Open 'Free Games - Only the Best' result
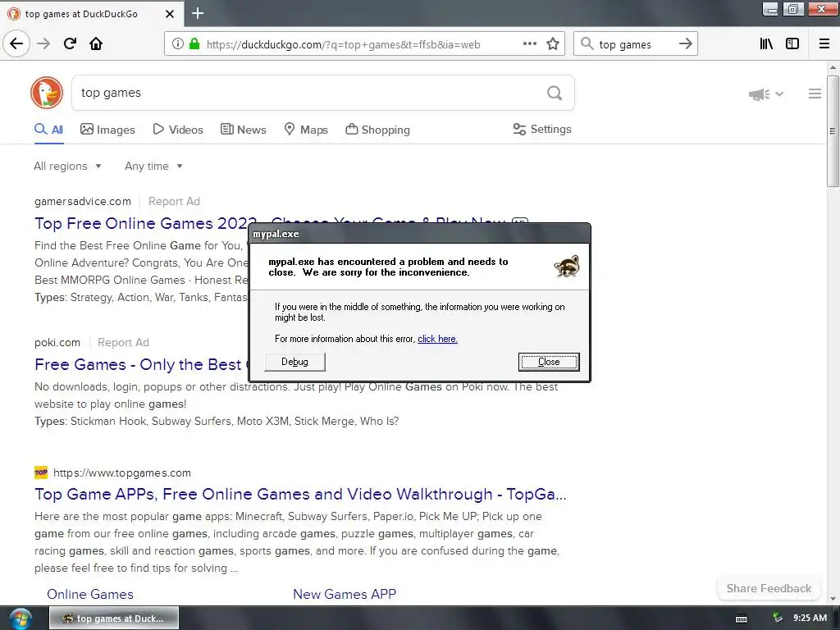This screenshot has width=840, height=630. click(138, 364)
